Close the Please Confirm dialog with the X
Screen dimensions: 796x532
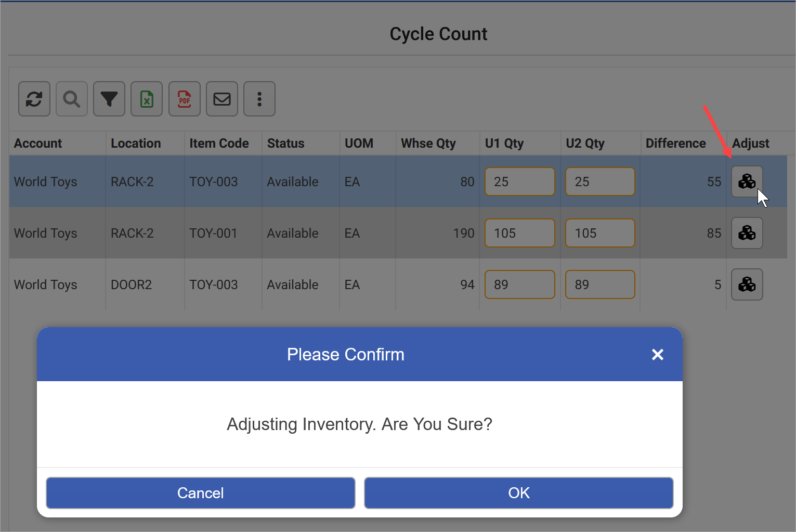click(658, 354)
